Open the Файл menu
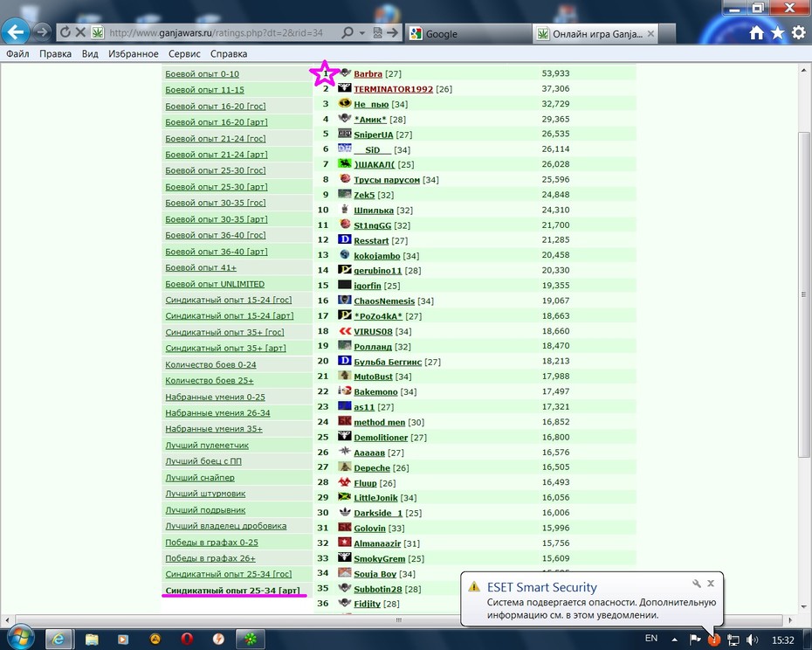The width and height of the screenshot is (812, 650). [17, 54]
